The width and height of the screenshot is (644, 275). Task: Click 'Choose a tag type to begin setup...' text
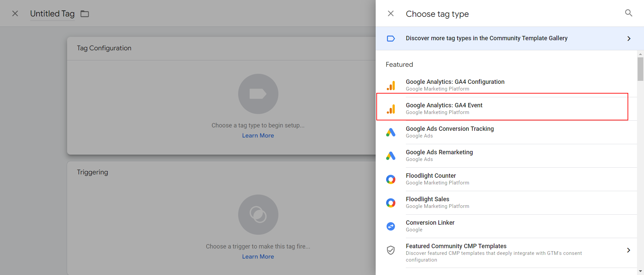(258, 125)
